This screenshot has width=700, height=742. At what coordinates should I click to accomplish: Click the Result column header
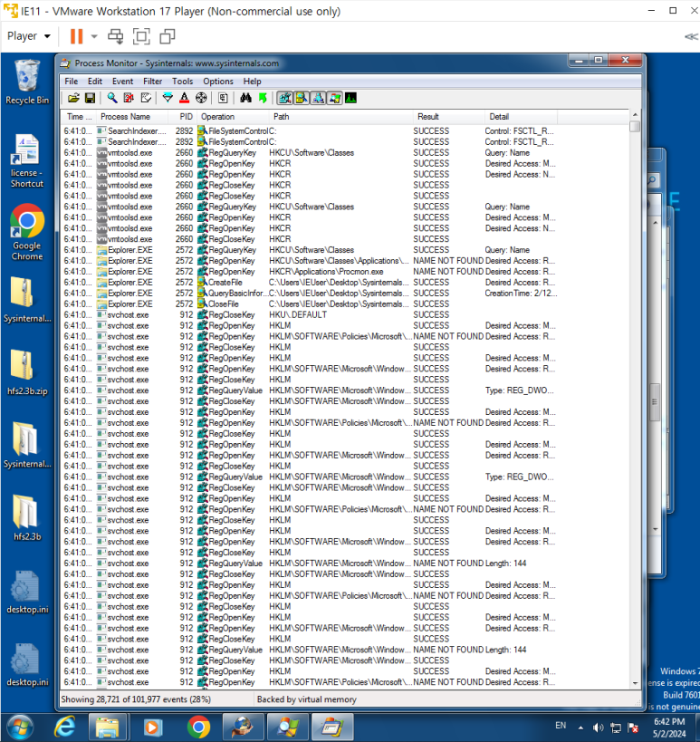tap(448, 116)
